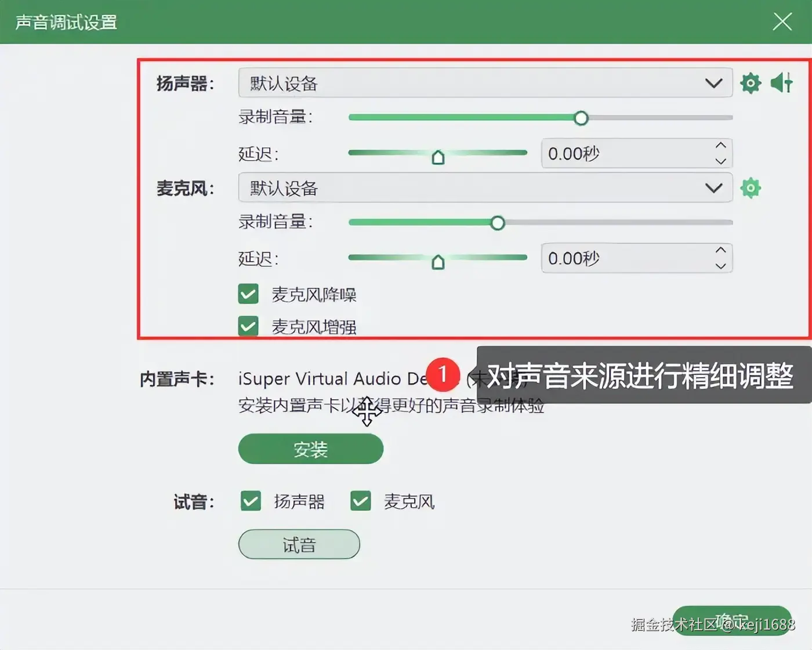The width and height of the screenshot is (812, 650).
Task: Uncheck the 麦克风 test sound checkbox
Action: point(360,501)
